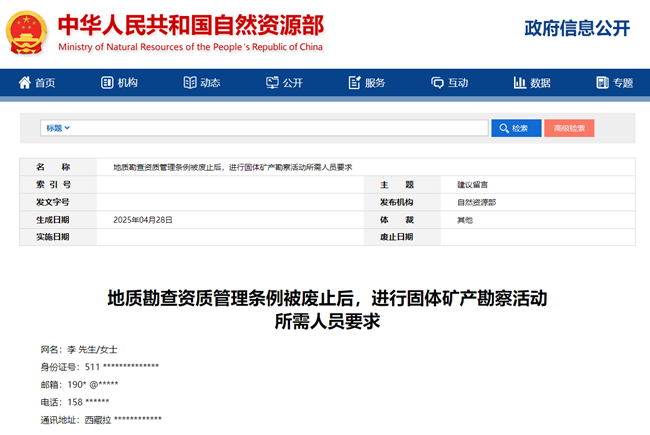Select the 动态 icon in the nav bar
Image resolution: width=650 pixels, height=435 pixels.
[189, 83]
